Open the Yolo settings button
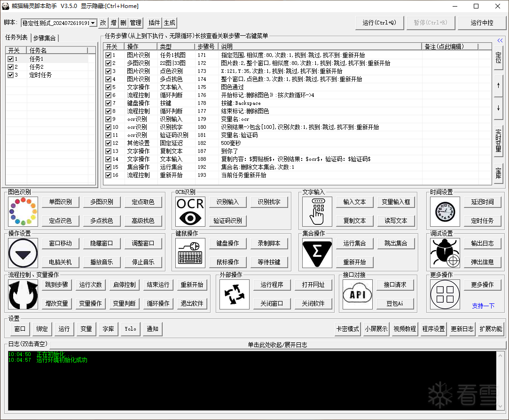The width and height of the screenshot is (509, 420). [x=131, y=329]
